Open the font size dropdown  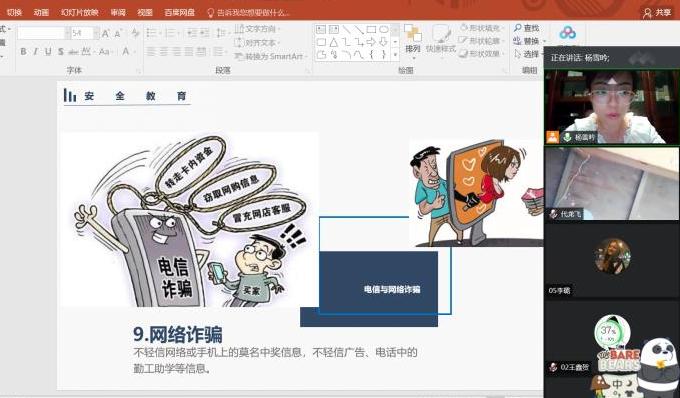point(96,33)
